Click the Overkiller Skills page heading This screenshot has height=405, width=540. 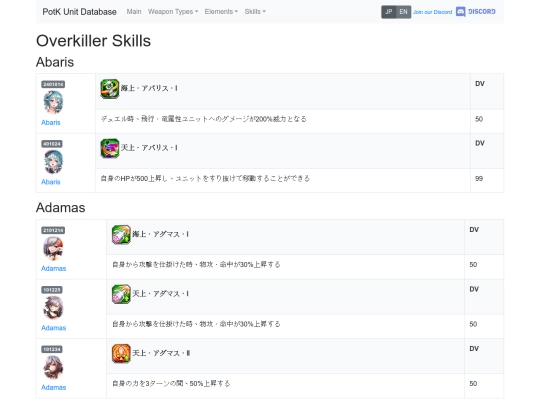pos(93,41)
